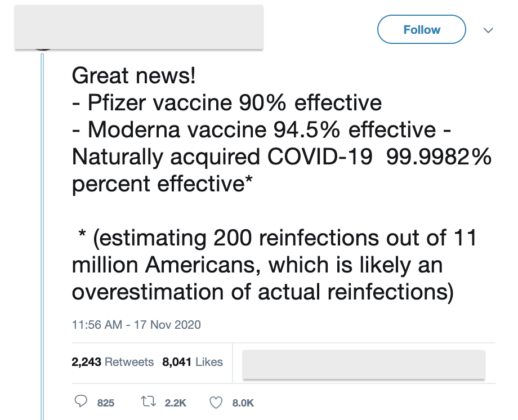
Task: Click the vertical thread connector line
Action: coord(43,225)
